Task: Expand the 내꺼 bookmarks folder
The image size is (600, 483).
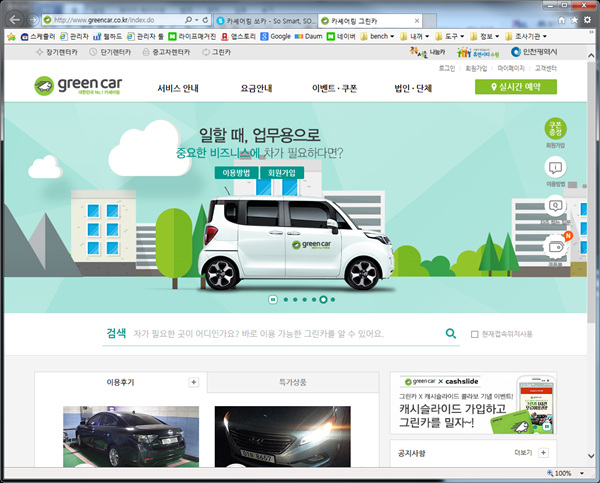Action: click(x=414, y=36)
